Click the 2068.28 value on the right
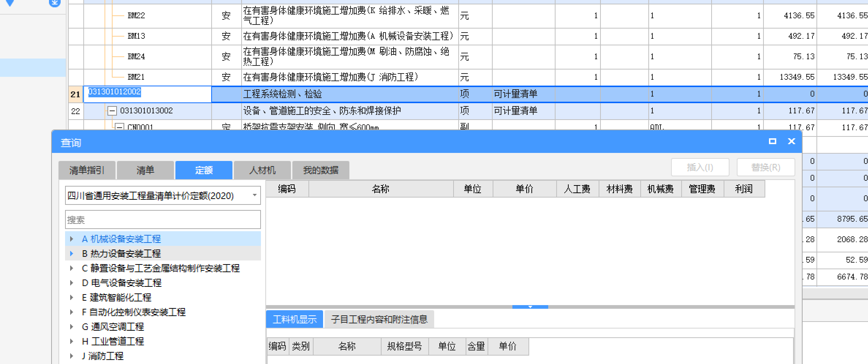 (852, 239)
